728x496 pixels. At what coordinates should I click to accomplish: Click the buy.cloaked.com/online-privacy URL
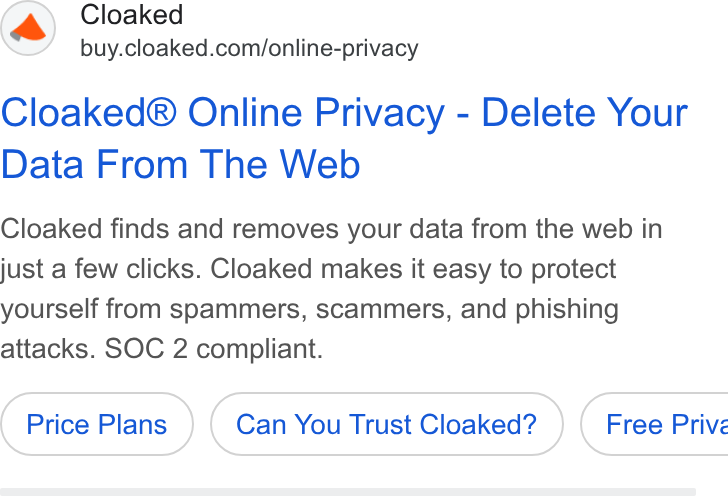pyautogui.click(x=249, y=49)
